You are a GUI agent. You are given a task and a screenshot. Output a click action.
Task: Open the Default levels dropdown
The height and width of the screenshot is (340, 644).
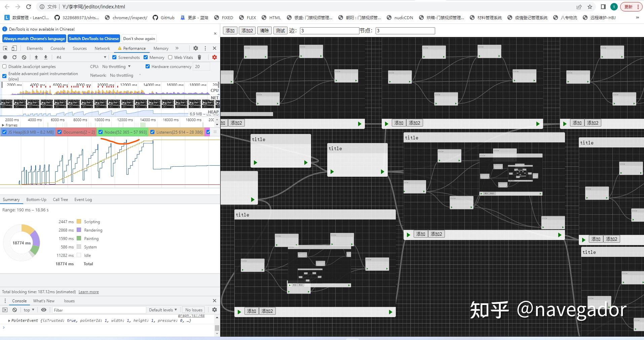[163, 310]
